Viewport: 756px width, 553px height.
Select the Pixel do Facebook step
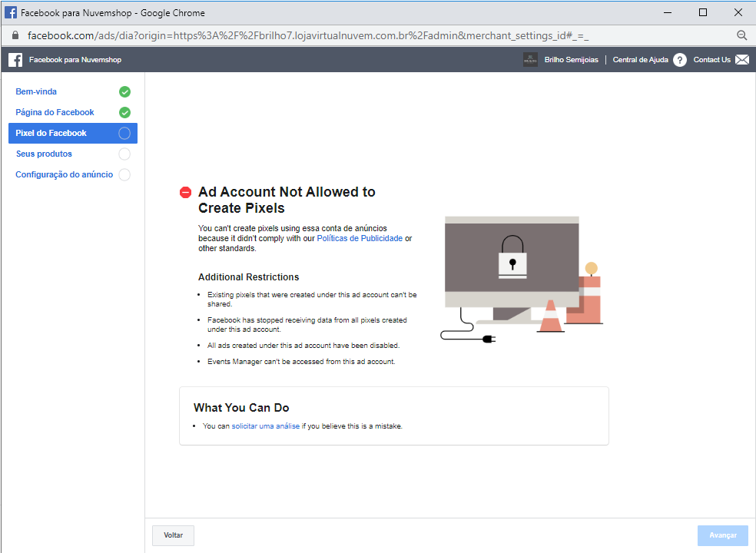coord(73,133)
